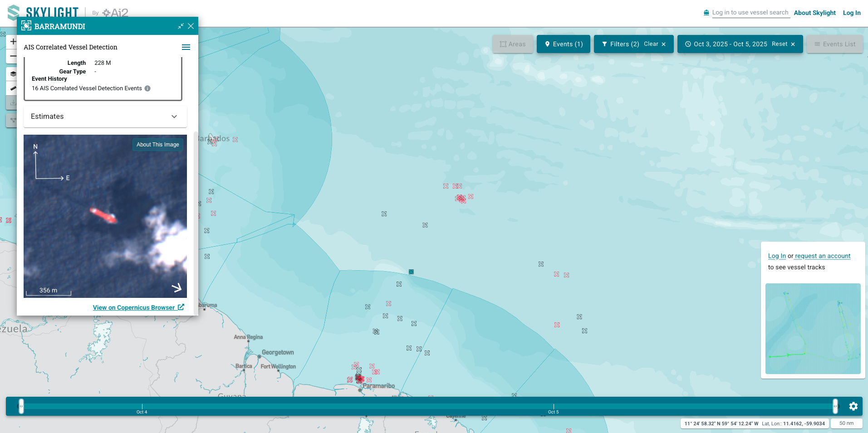Click the '16 AIS Correlated Vessel Detection Events' text

[x=87, y=88]
